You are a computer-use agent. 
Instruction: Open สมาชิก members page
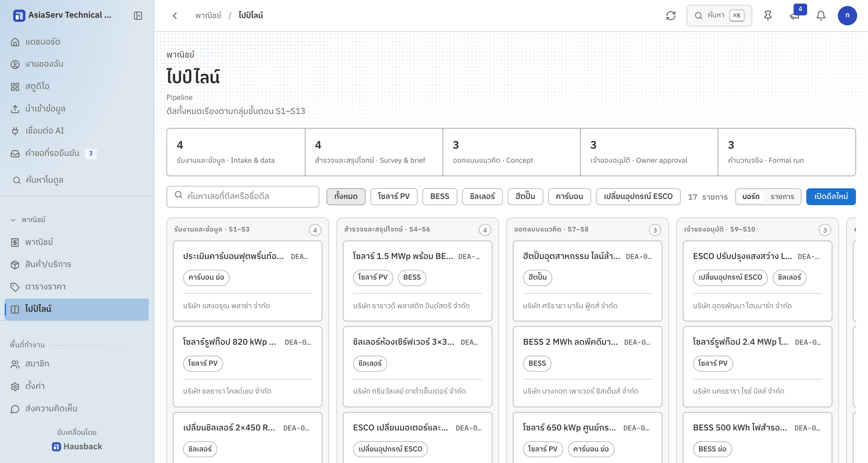(x=77, y=364)
